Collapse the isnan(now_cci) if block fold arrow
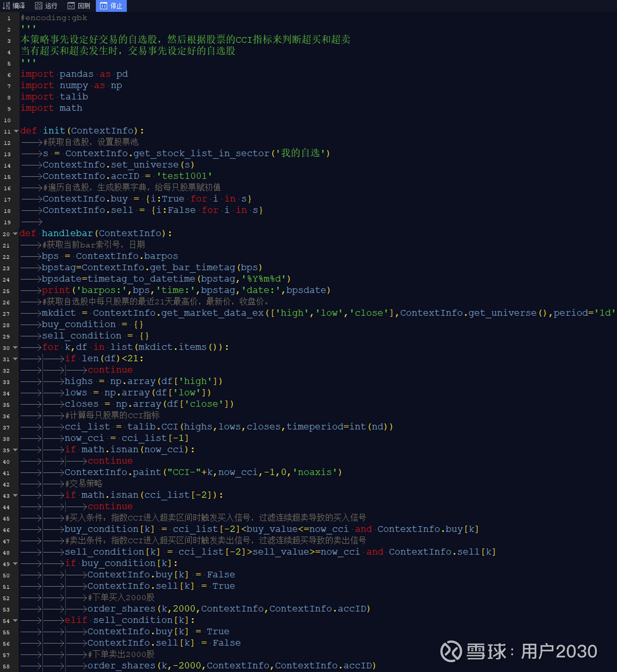This screenshot has width=617, height=672. click(x=15, y=450)
